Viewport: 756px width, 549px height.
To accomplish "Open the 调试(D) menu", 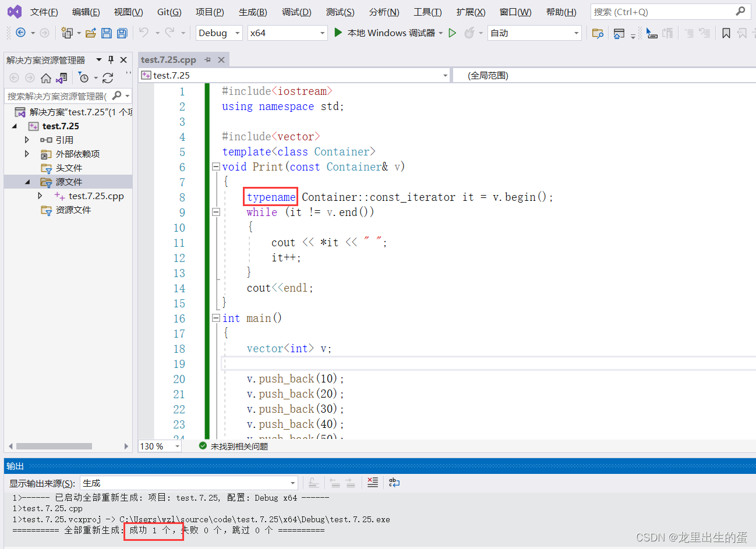I will pos(296,12).
